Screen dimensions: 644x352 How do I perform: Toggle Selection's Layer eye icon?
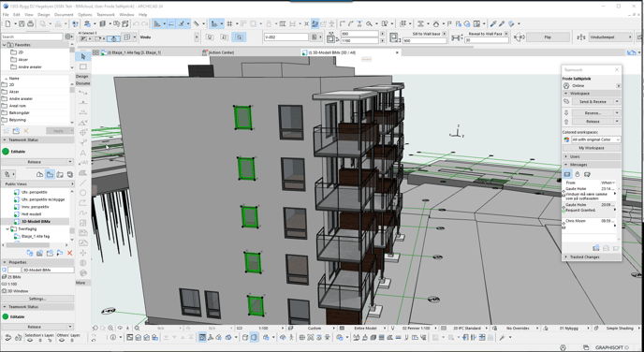[30, 341]
